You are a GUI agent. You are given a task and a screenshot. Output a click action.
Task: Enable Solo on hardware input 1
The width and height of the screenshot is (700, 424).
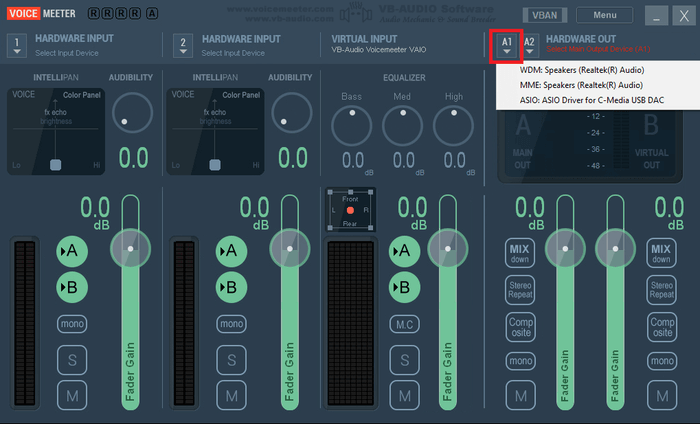click(x=72, y=360)
